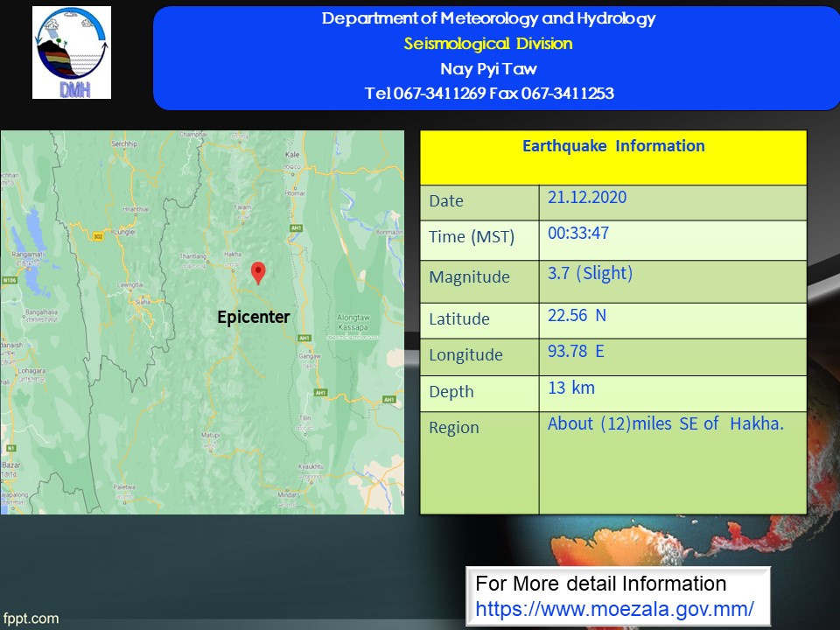Click the longitude value "93.78 E"
Viewport: 840px width, 630px height.
pyautogui.click(x=576, y=351)
